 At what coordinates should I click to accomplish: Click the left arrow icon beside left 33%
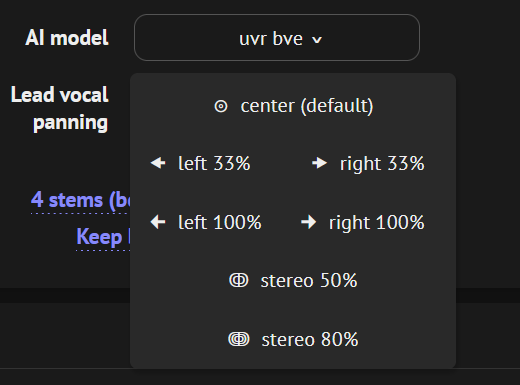pyautogui.click(x=158, y=163)
